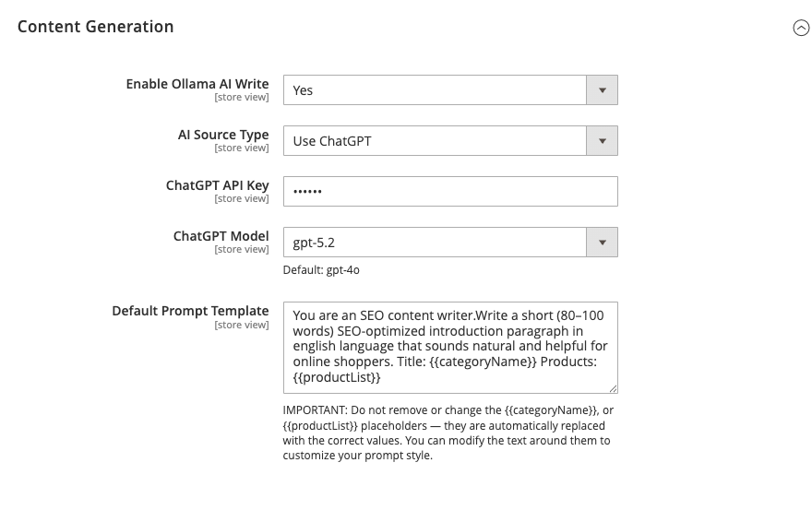The image size is (812, 510).
Task: Click the IMPORTANT placeholder note text
Action: pos(449,433)
